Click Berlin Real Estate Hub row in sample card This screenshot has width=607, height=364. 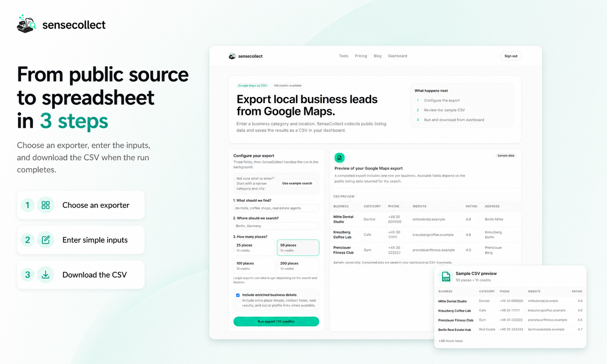[x=510, y=330]
